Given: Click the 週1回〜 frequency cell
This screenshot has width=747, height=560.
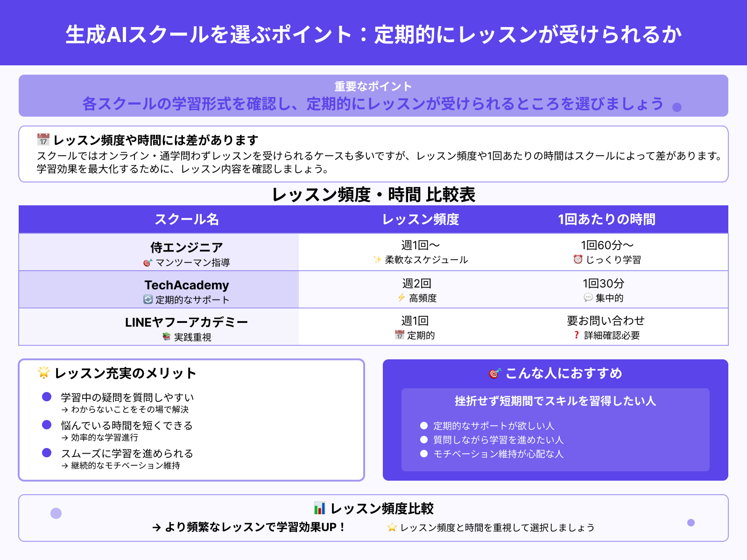Looking at the screenshot, I should (x=420, y=245).
